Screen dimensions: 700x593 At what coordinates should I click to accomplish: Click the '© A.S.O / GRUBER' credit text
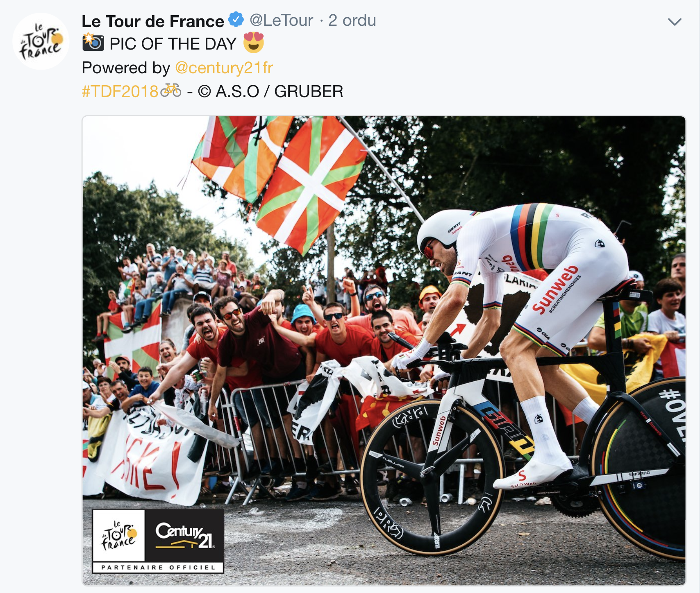click(x=270, y=91)
